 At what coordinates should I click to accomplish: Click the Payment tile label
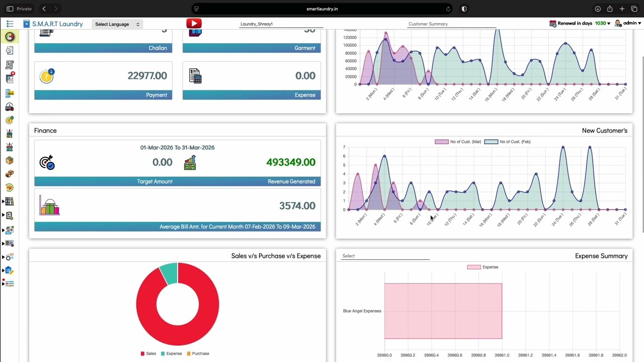click(x=156, y=95)
